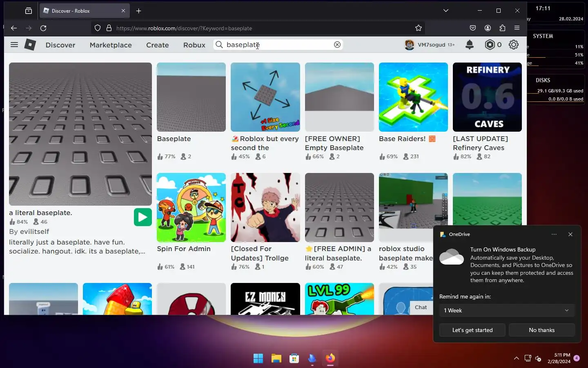The image size is (588, 368).
Task: Open the Trollge game thumbnail
Action: 265,207
